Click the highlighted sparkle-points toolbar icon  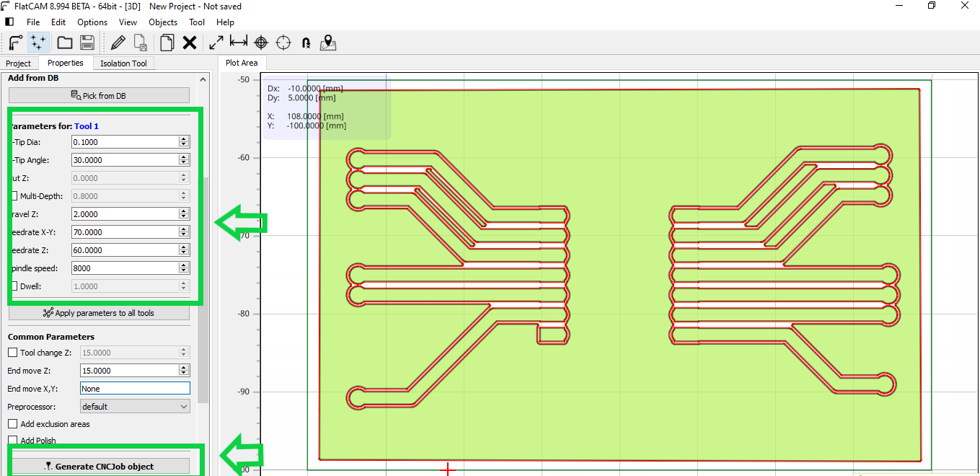pos(37,43)
